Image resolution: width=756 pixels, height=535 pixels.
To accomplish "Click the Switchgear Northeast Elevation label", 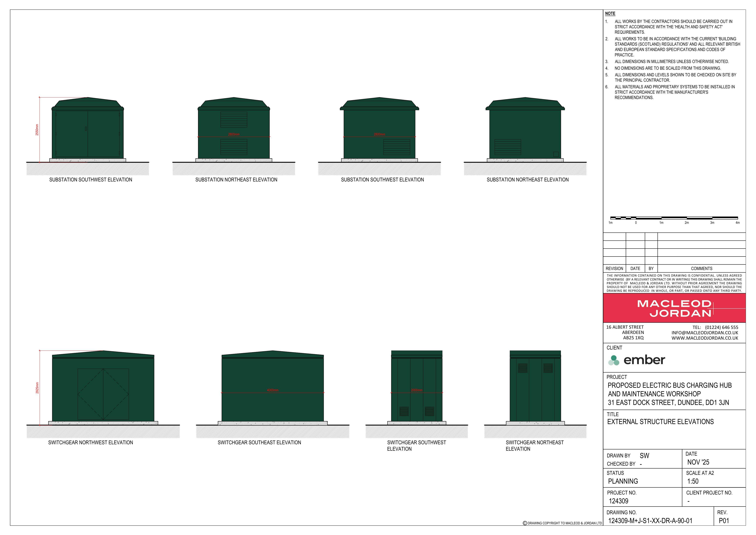I will coord(535,445).
